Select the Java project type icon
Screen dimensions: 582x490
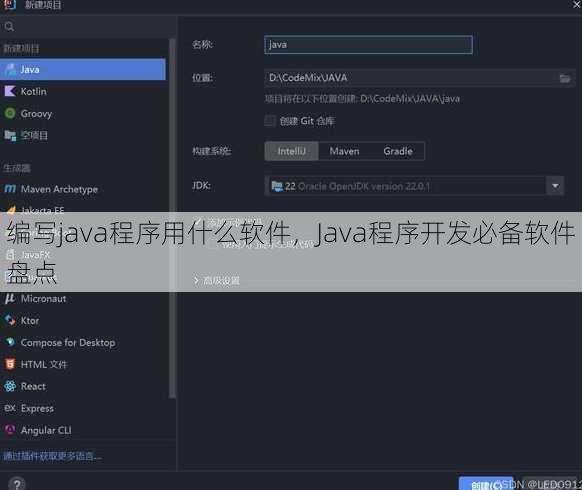tap(10, 69)
